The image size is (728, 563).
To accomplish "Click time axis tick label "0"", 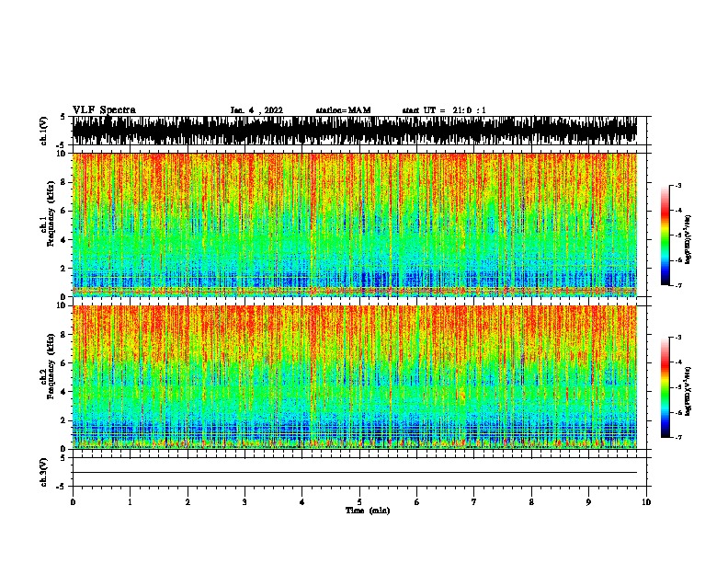I will pyautogui.click(x=73, y=501).
